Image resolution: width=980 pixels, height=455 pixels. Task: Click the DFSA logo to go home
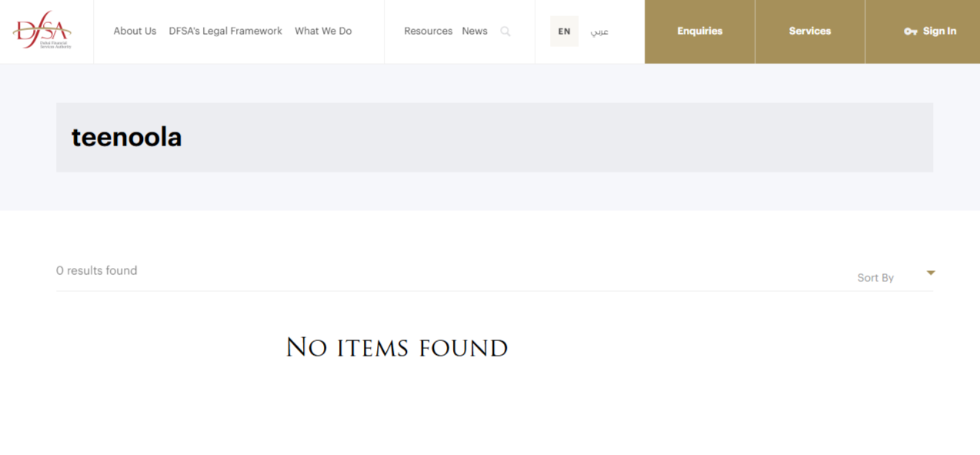(42, 31)
